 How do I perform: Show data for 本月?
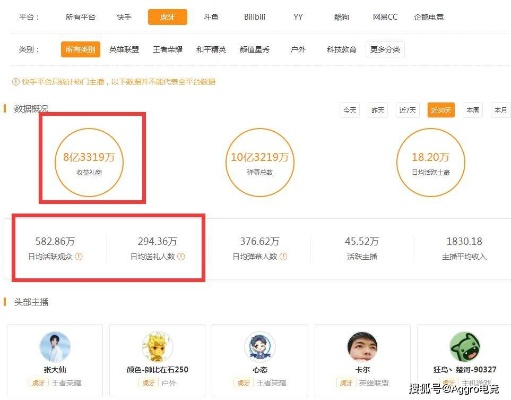point(501,110)
